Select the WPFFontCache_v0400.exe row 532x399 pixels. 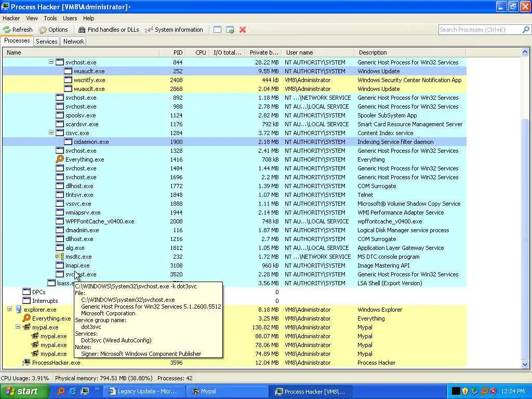pos(234,221)
